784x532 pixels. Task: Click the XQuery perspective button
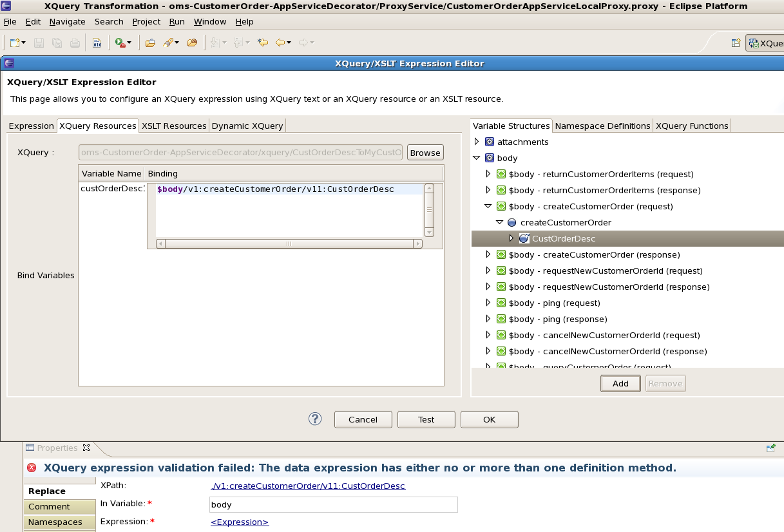pyautogui.click(x=765, y=43)
